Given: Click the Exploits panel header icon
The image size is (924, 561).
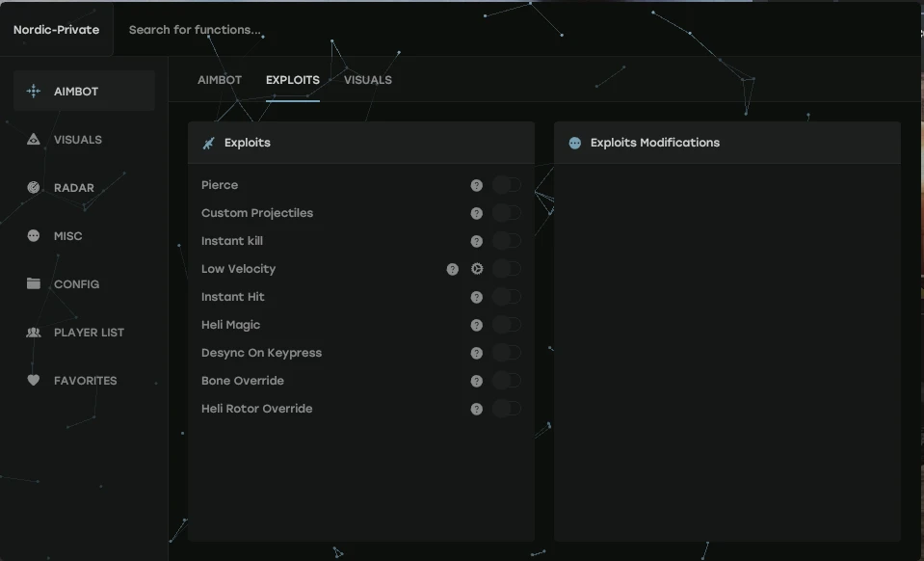Looking at the screenshot, I should [209, 144].
